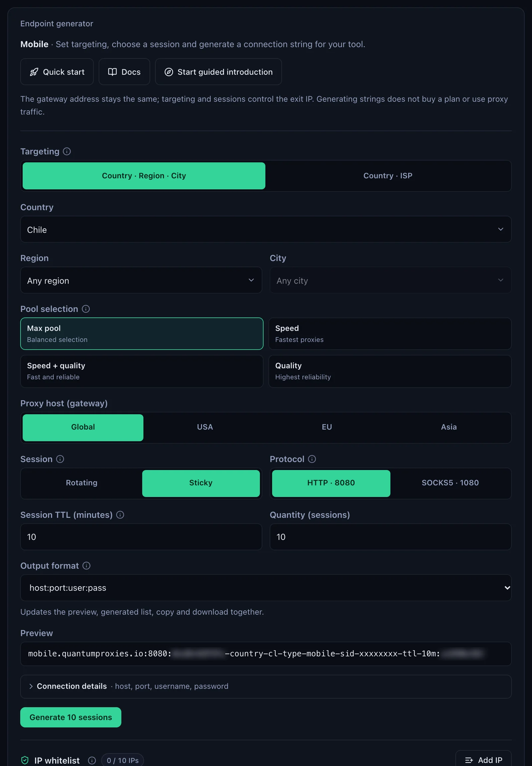The height and width of the screenshot is (766, 532).
Task: Click the IP whitelist info icon
Action: 92,760
